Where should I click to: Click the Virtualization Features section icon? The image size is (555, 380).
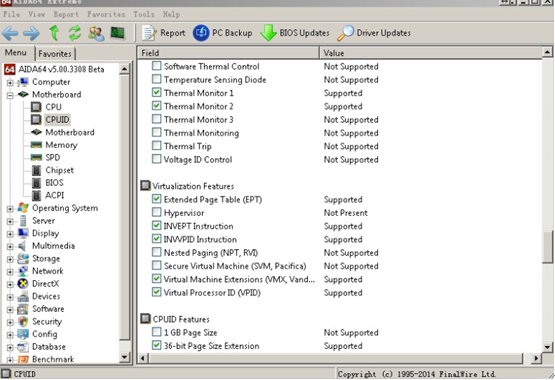coord(145,185)
